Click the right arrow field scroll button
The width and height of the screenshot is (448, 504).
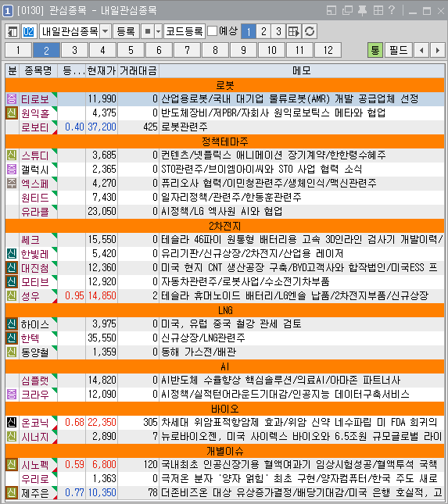click(x=437, y=50)
